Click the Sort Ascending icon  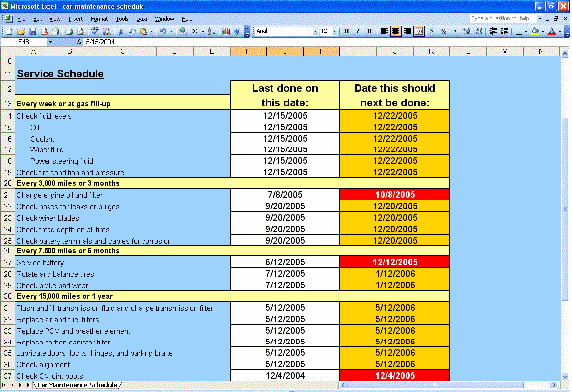point(211,31)
